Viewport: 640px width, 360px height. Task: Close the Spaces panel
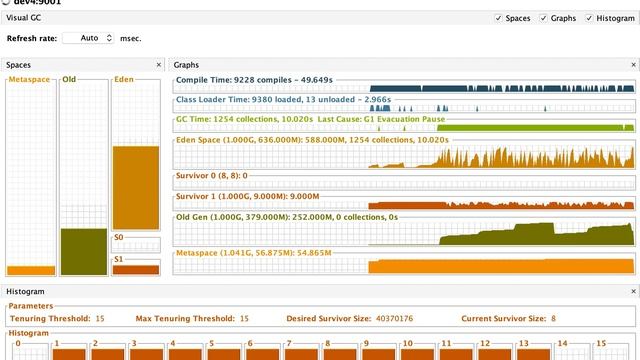pyautogui.click(x=159, y=65)
